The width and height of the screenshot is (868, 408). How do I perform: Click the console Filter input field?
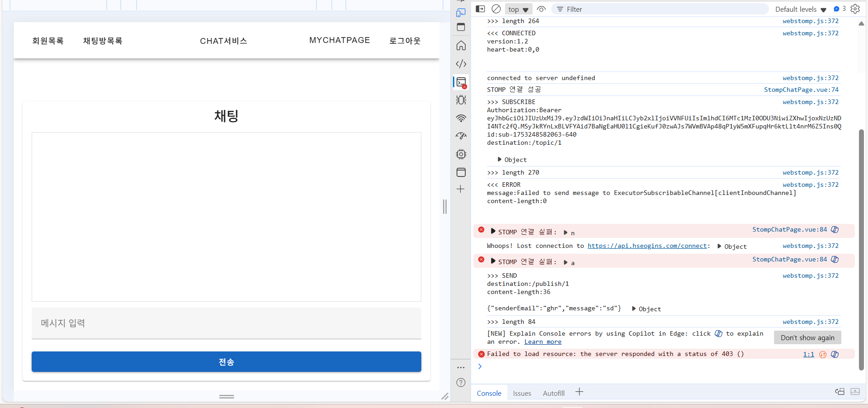tap(660, 9)
